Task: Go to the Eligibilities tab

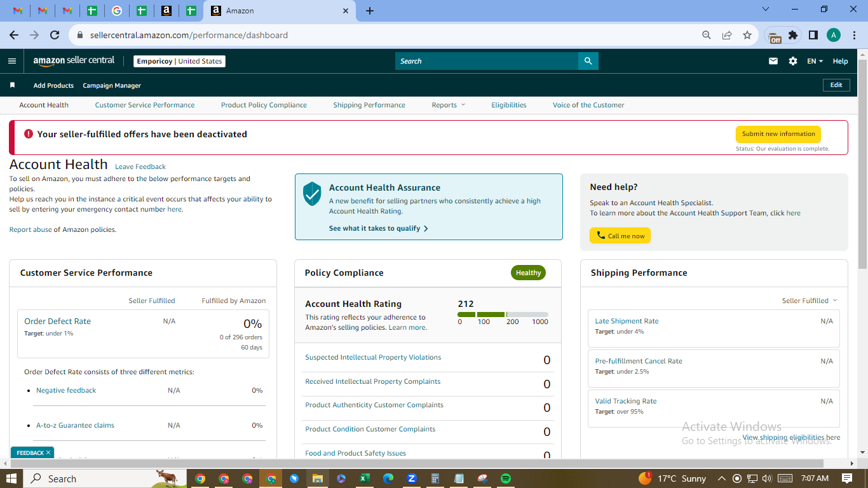Action: pos(509,105)
